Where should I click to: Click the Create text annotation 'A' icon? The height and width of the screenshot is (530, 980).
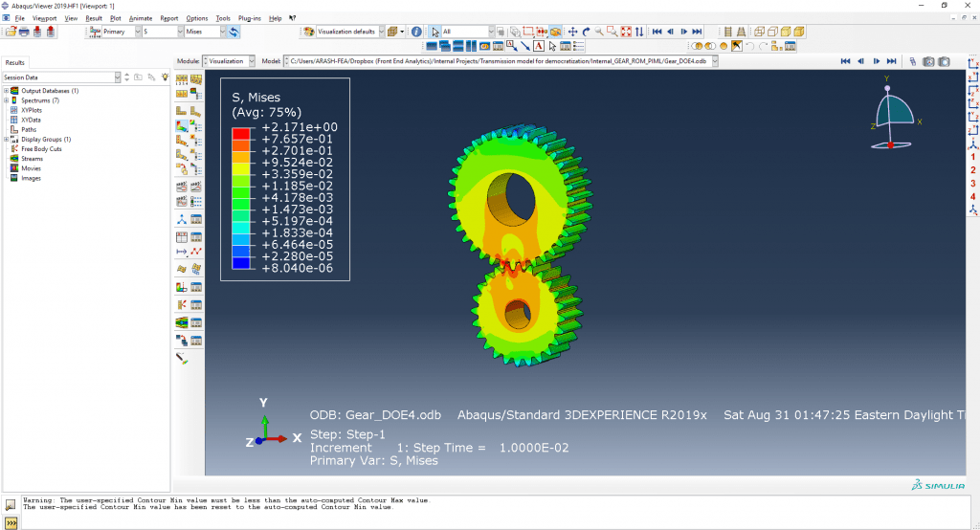(x=539, y=46)
